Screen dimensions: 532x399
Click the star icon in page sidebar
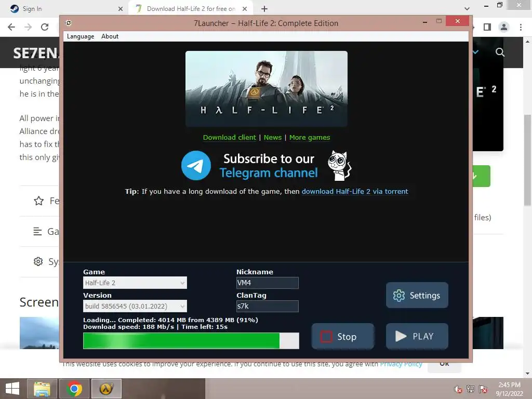click(38, 201)
